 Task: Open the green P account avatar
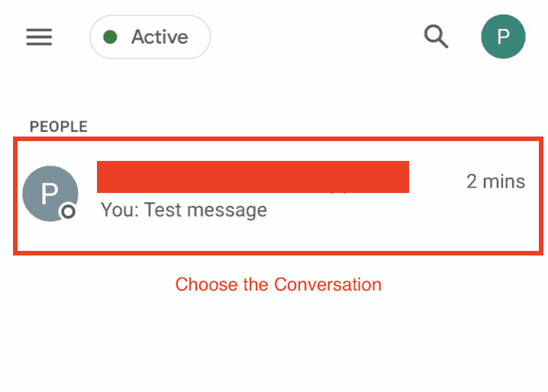(x=503, y=37)
